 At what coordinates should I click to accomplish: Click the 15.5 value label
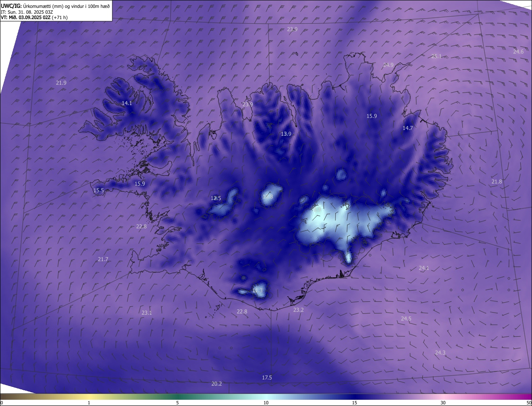[x=99, y=190]
